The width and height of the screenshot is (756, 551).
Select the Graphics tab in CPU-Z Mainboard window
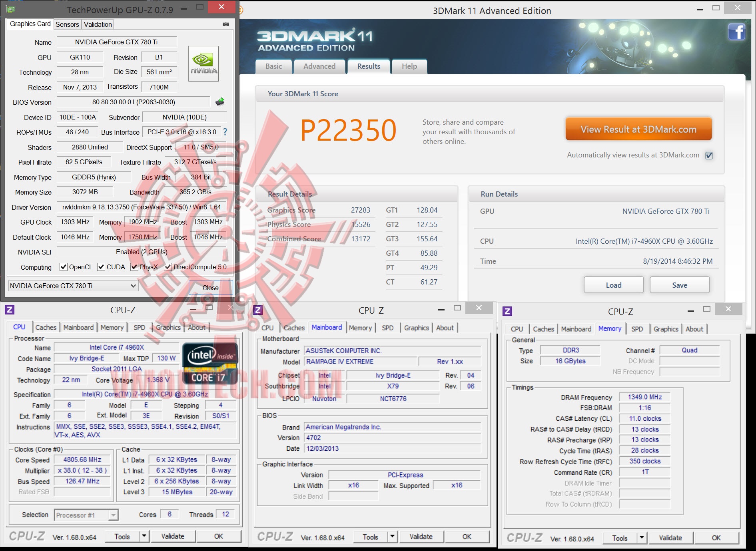tap(417, 328)
